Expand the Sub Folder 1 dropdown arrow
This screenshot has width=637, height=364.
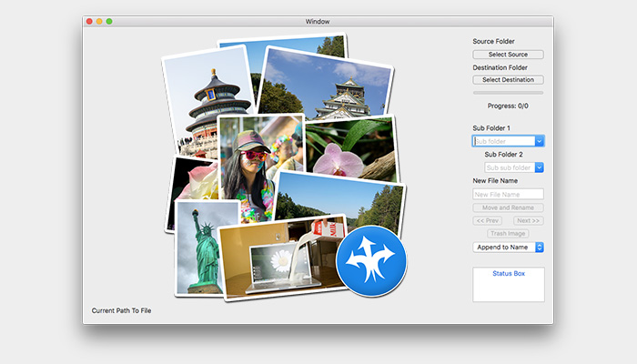(540, 141)
